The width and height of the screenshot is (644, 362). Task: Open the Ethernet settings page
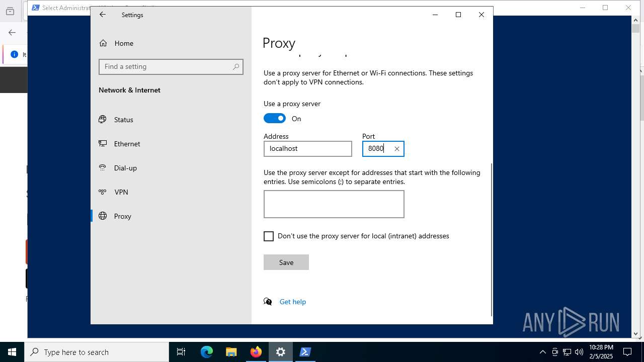coord(171,144)
